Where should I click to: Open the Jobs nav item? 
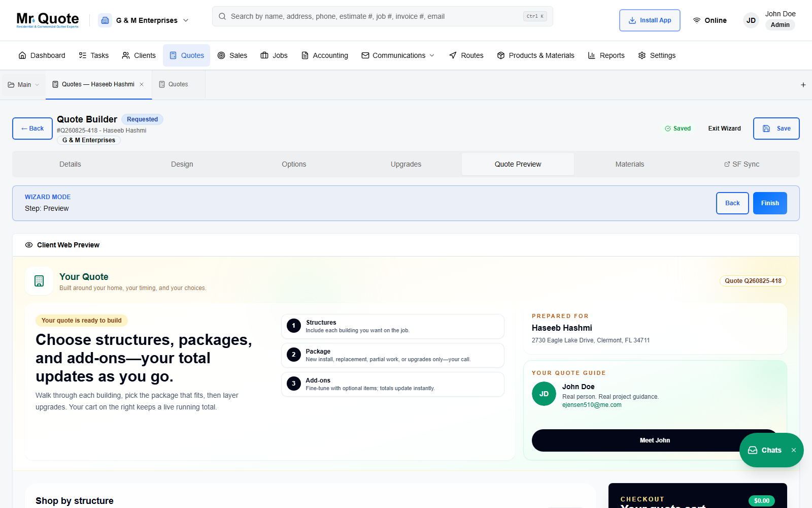pos(274,55)
